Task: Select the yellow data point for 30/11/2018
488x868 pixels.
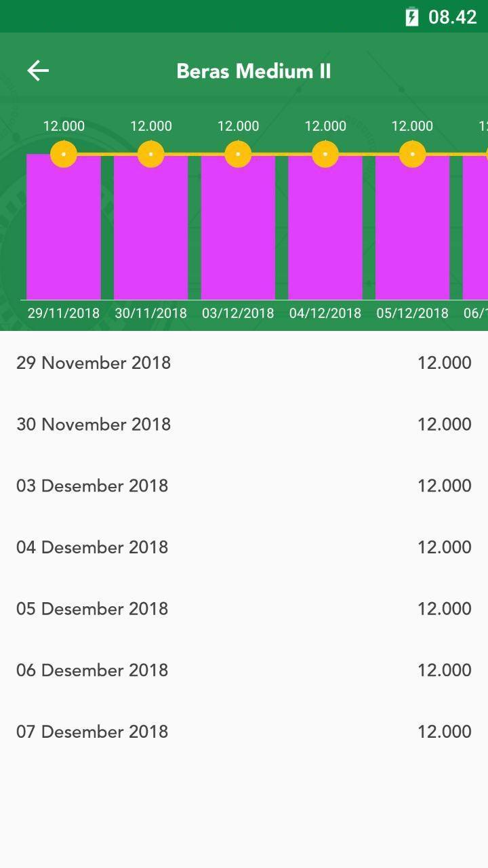Action: pyautogui.click(x=150, y=154)
